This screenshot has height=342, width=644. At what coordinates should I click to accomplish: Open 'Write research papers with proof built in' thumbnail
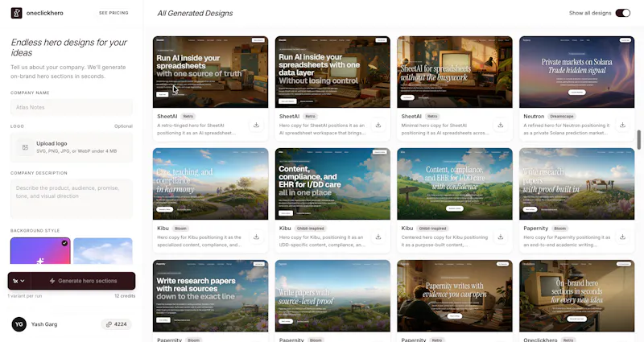pos(576,184)
